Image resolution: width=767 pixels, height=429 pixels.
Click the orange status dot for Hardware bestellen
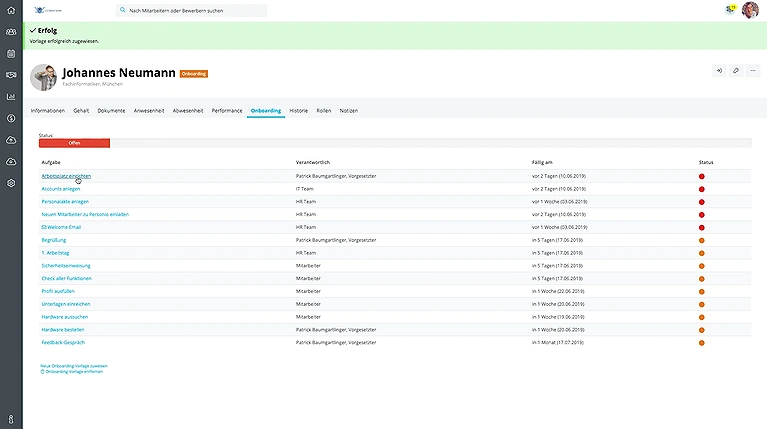pos(701,330)
